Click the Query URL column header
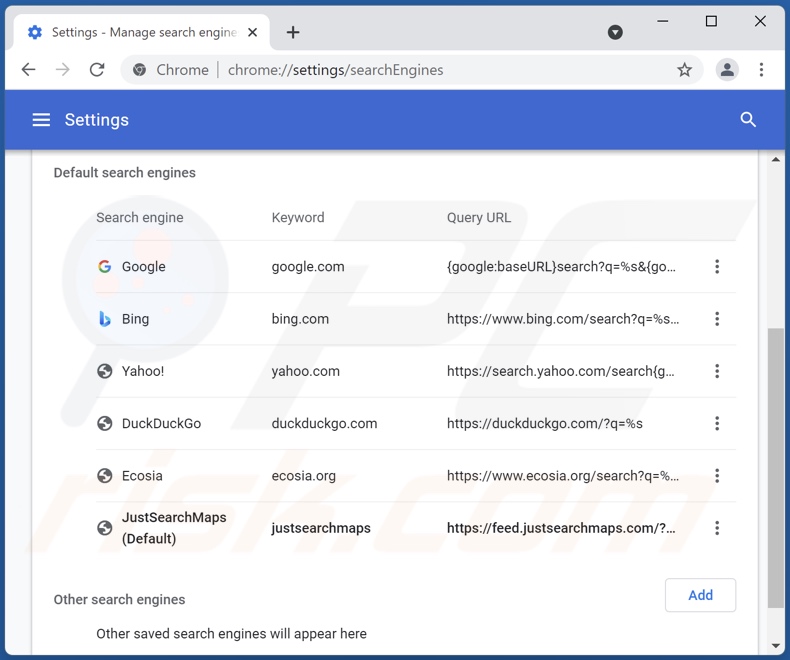 click(479, 218)
